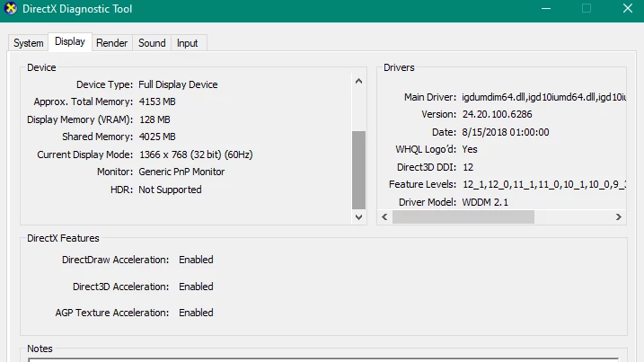The height and width of the screenshot is (362, 644).
Task: Click the 'DirectDraw Acceleration:' label
Action: 115,260
